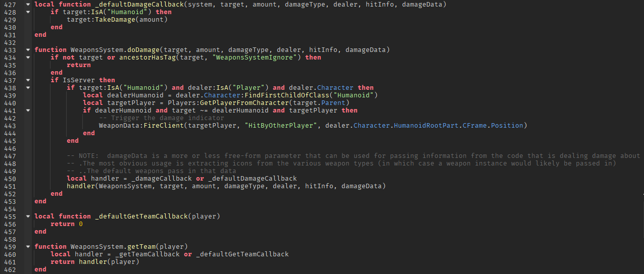Collapse the 'if not target' fold on line 434
This screenshot has width=644, height=274.
pyautogui.click(x=27, y=57)
